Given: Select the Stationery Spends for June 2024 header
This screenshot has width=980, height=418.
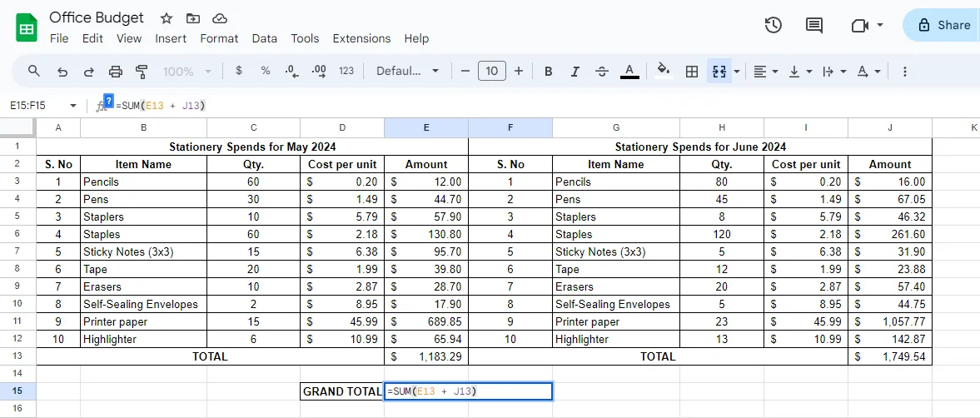Looking at the screenshot, I should [700, 147].
